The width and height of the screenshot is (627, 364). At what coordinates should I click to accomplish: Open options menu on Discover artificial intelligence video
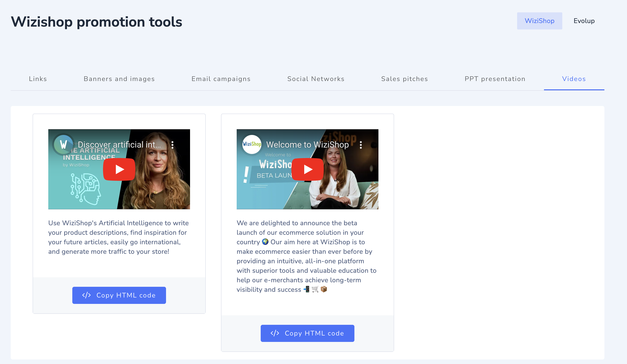[x=172, y=145]
